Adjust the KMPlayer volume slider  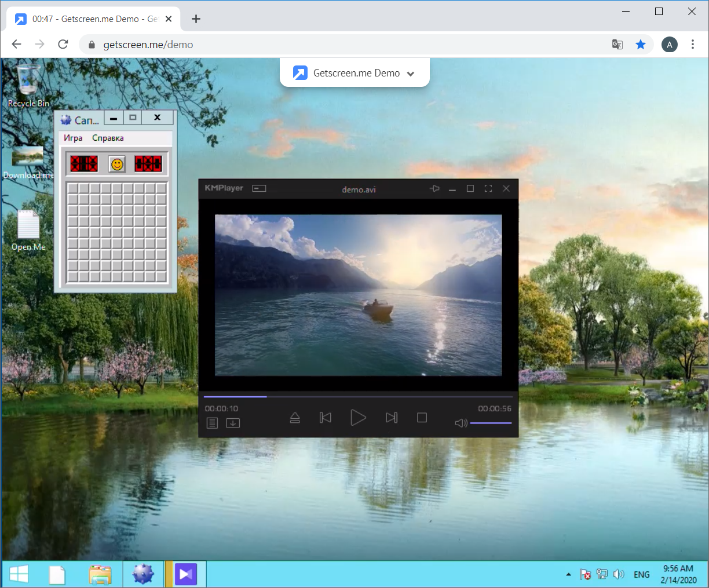click(x=491, y=423)
